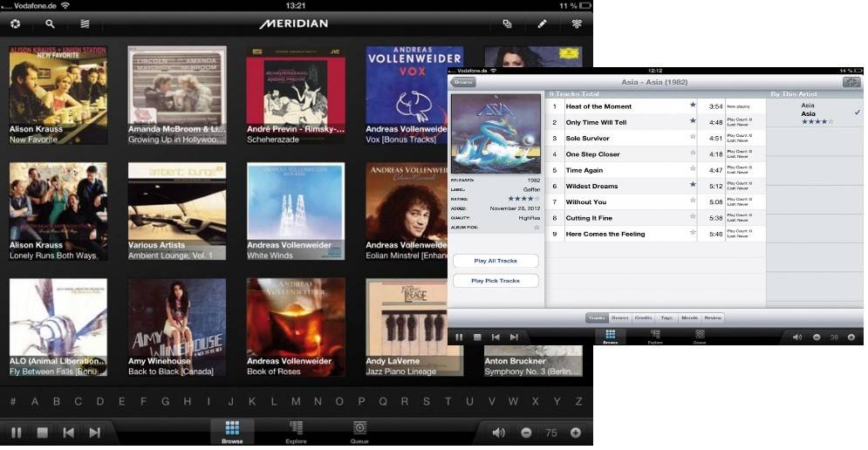Decrease volume below 75 in main window
Image resolution: width=868 pixels, height=450 pixels.
coord(526,433)
